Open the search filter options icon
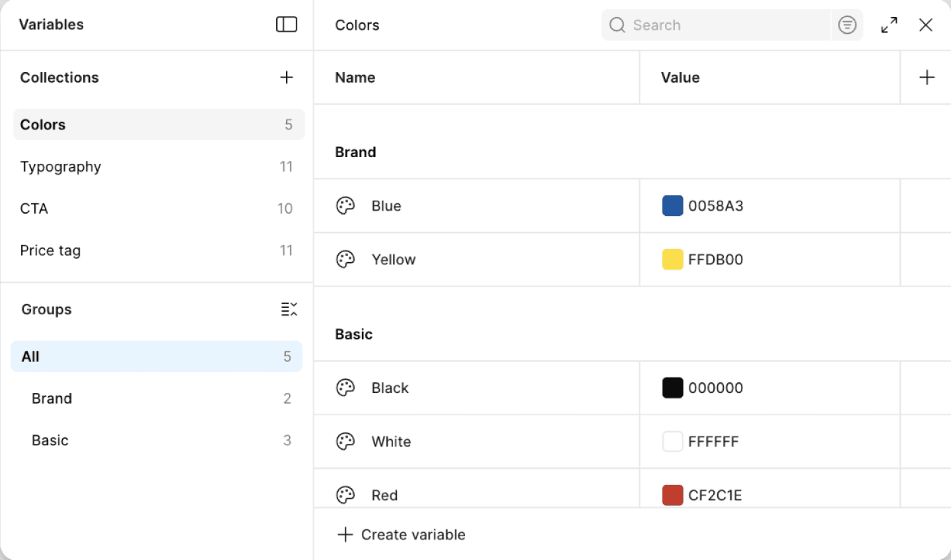The height and width of the screenshot is (560, 951). tap(847, 25)
